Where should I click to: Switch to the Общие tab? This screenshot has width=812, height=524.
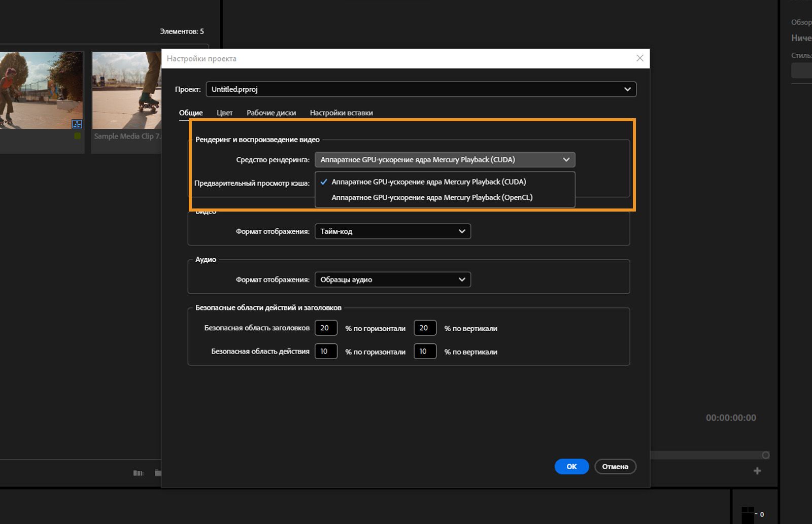click(191, 113)
